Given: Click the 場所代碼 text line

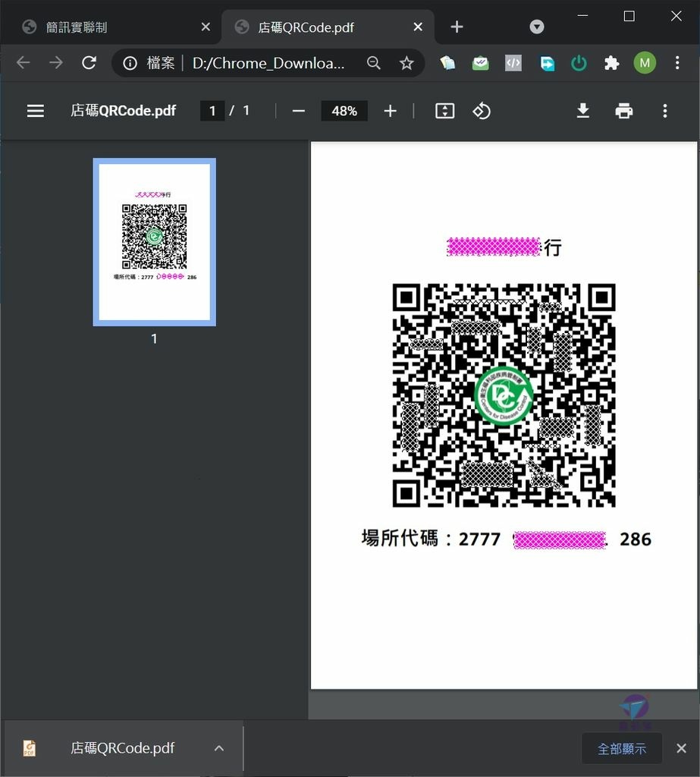Looking at the screenshot, I should (x=507, y=539).
